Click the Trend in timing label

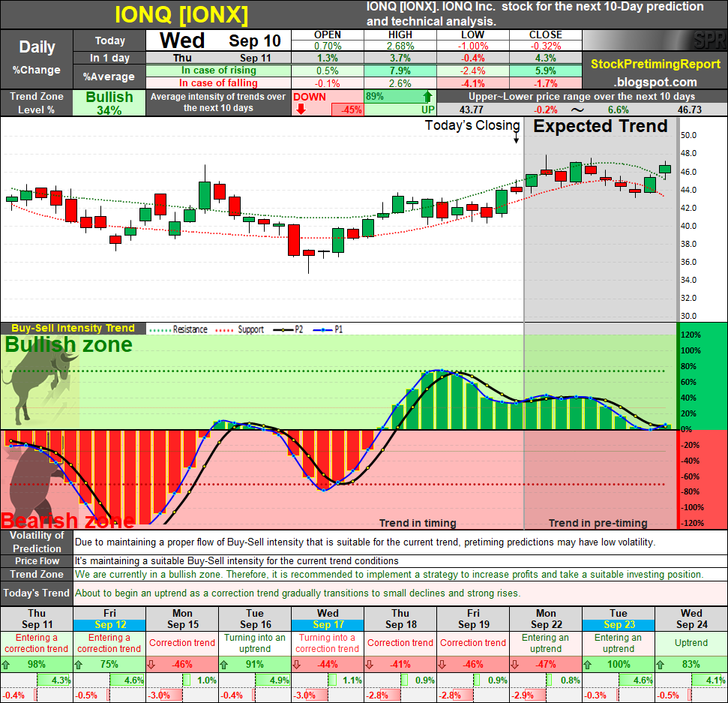(x=418, y=523)
